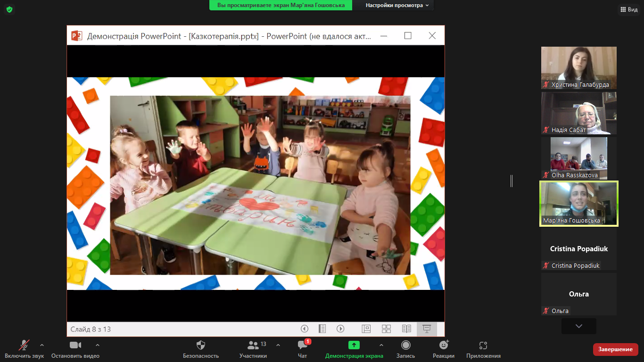Expand video options arrow next to camera
Image resolution: width=644 pixels, height=362 pixels.
pos(98,345)
